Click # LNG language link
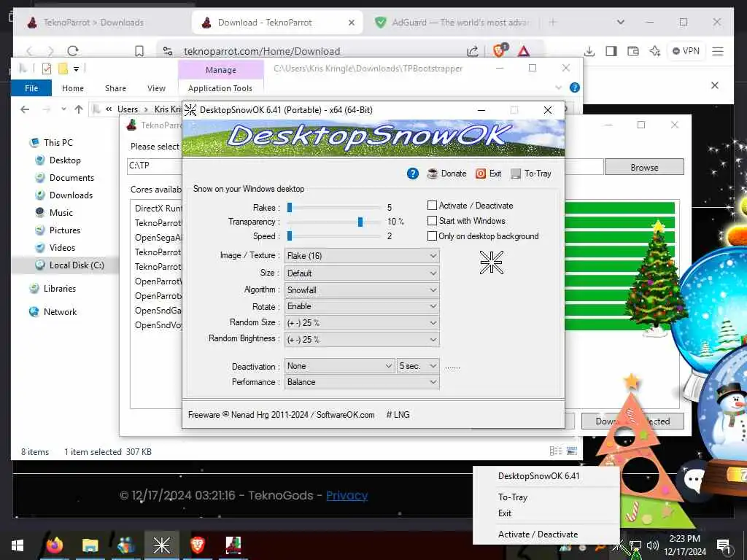747x560 pixels. coord(398,415)
